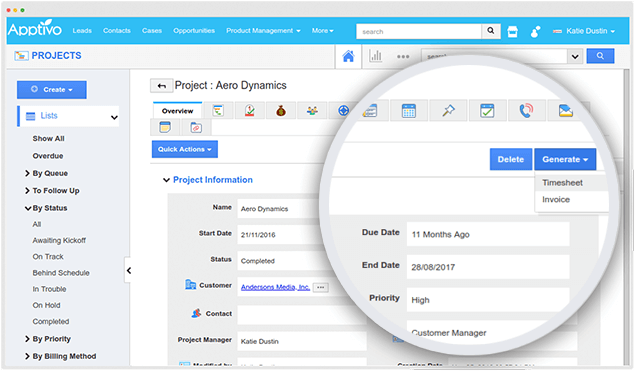Filter by On Hold status
The image size is (635, 371).
tap(47, 305)
